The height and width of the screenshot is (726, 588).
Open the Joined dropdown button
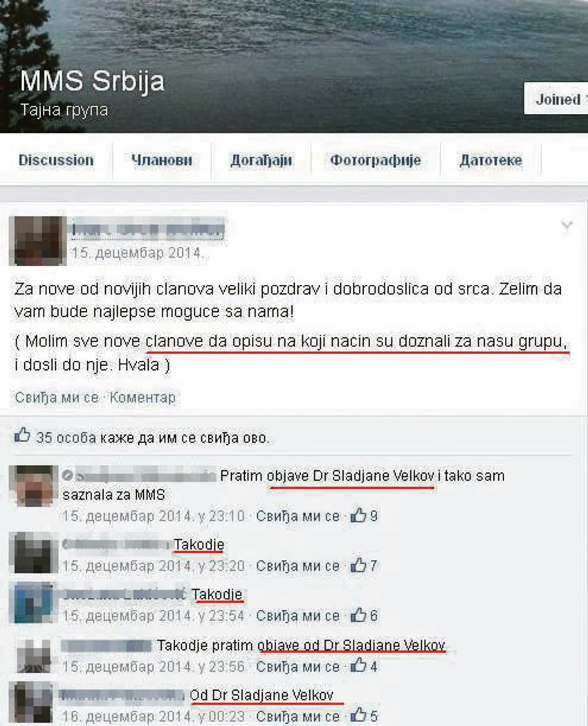(556, 99)
